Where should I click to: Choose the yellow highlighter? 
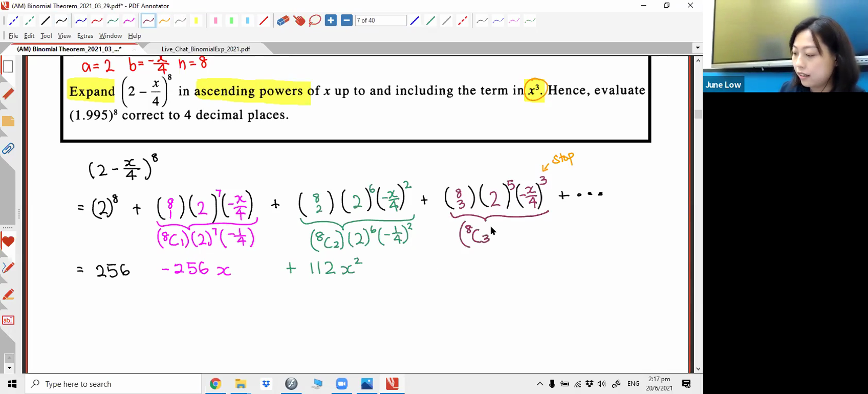coord(196,21)
